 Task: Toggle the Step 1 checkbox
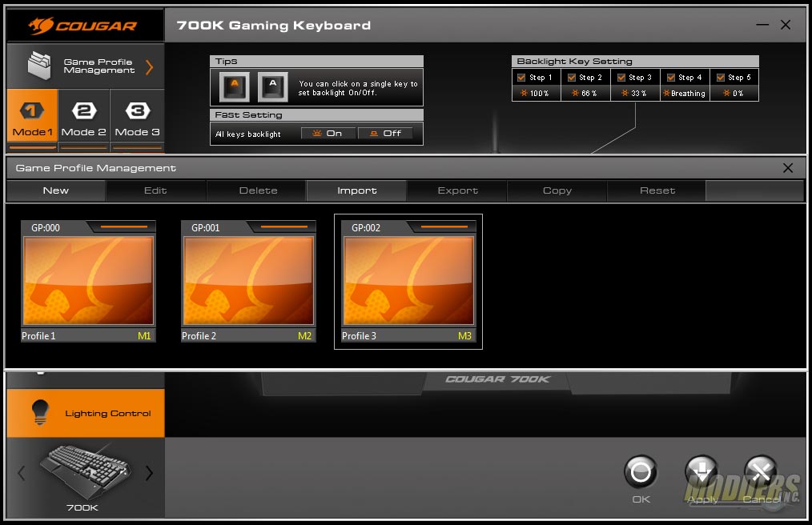(521, 78)
